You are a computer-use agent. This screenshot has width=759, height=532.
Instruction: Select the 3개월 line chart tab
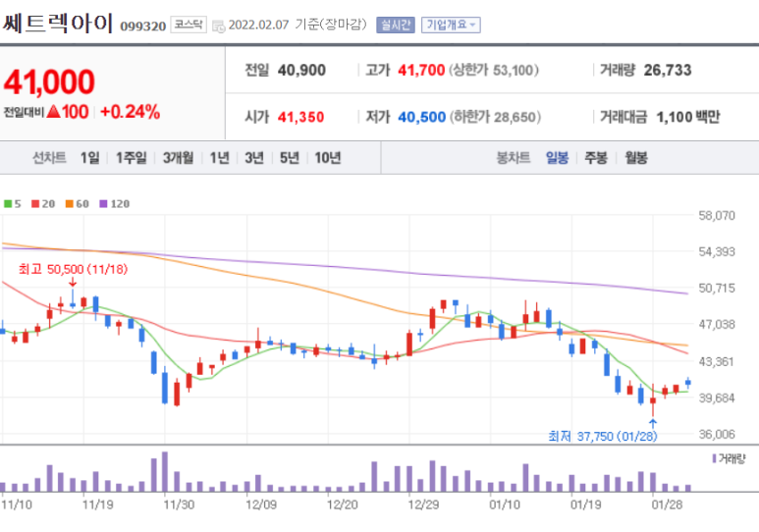coord(178,158)
